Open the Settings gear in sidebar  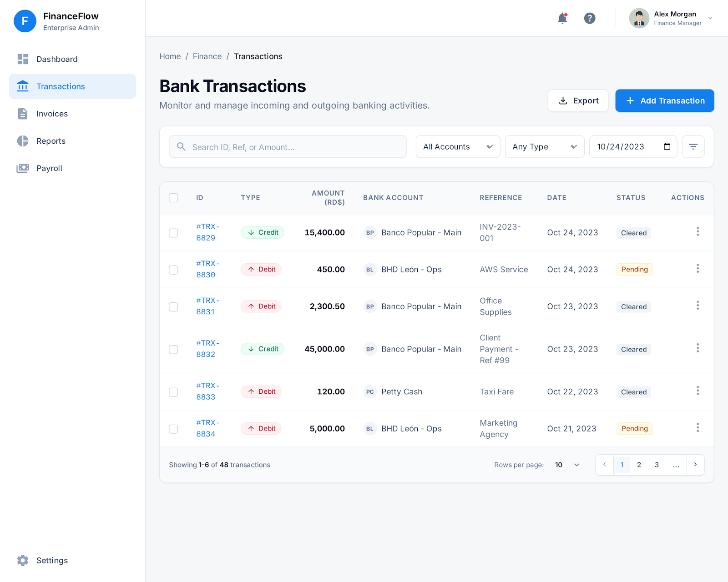pos(23,560)
